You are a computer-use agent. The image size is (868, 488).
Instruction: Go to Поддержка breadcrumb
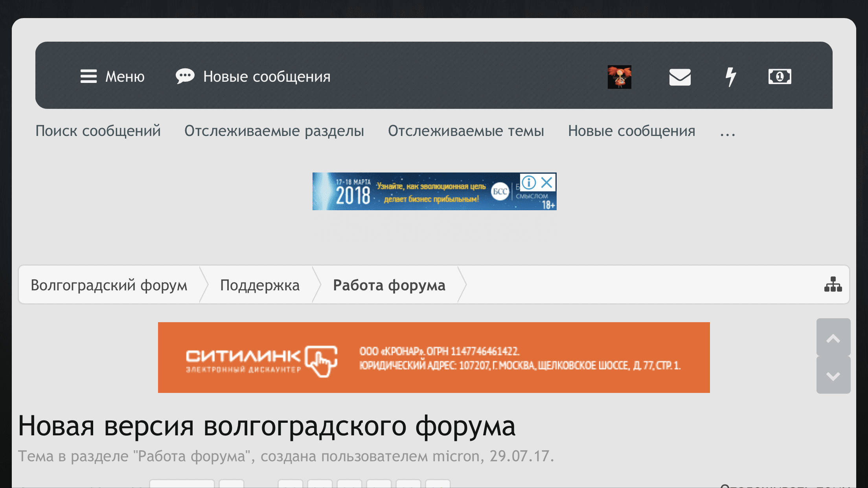pyautogui.click(x=259, y=285)
